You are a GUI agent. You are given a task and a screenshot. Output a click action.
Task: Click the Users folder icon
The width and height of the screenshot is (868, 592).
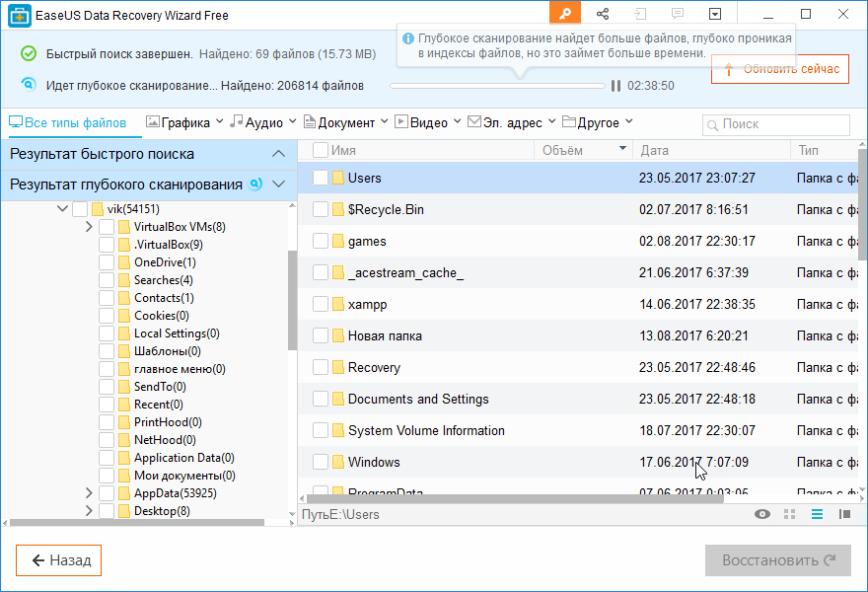[338, 178]
